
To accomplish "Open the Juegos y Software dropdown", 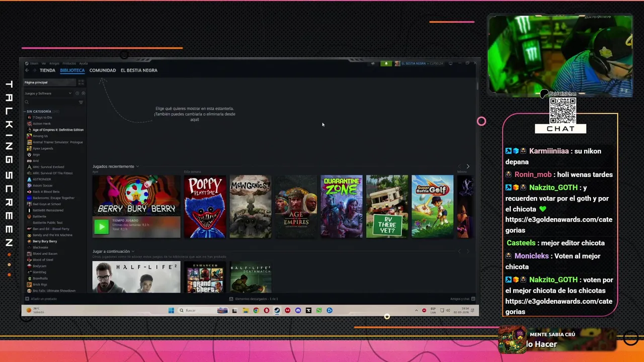I will [48, 94].
